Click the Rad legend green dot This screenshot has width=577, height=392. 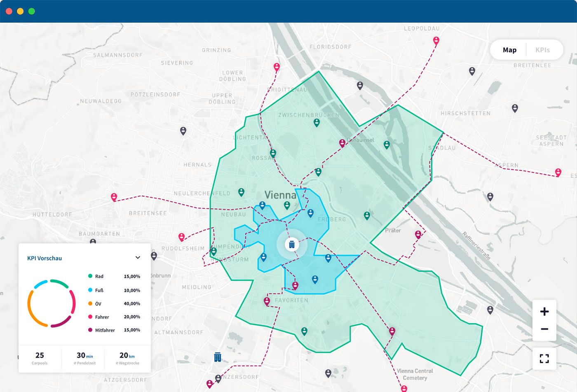90,276
